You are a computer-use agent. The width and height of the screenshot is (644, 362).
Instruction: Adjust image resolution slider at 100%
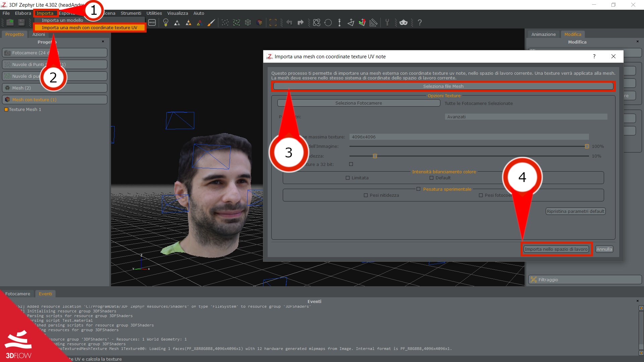(587, 146)
